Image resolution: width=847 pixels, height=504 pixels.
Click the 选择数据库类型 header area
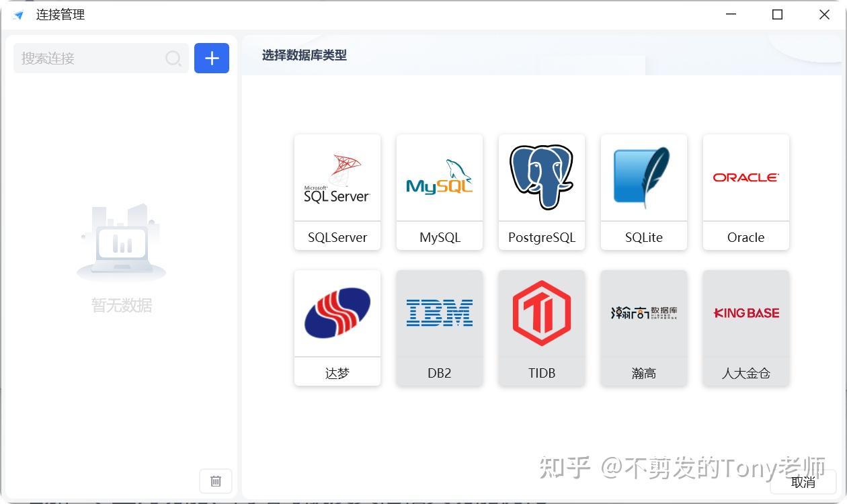click(304, 56)
